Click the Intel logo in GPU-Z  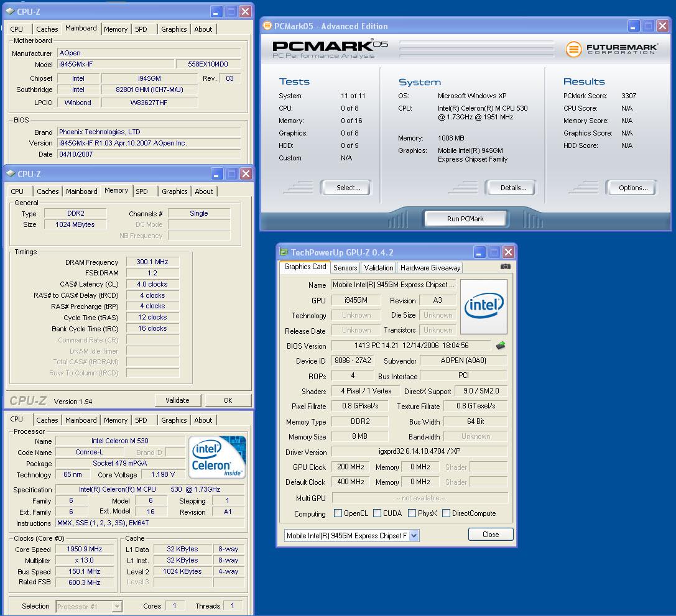pos(484,306)
